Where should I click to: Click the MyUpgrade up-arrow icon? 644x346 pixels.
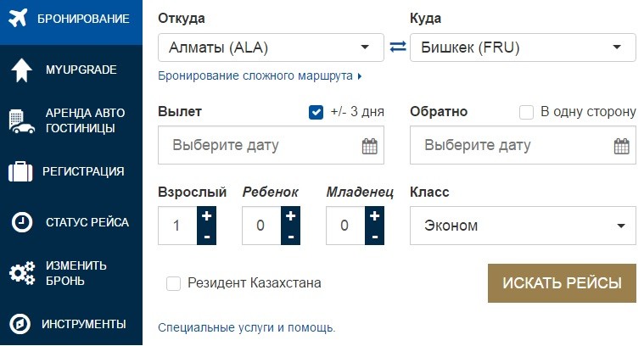click(20, 70)
